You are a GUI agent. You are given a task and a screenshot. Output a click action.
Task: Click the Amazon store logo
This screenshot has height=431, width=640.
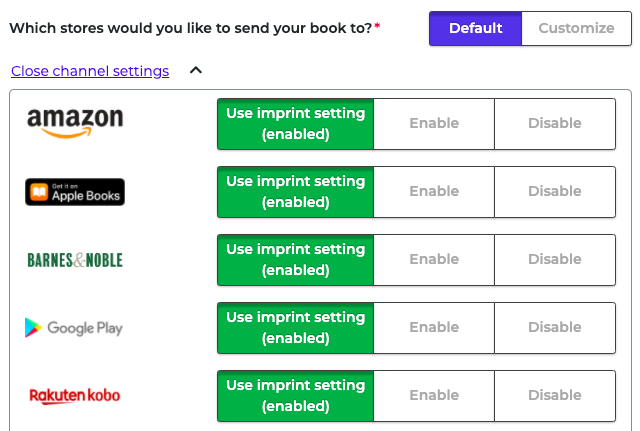pyautogui.click(x=75, y=123)
